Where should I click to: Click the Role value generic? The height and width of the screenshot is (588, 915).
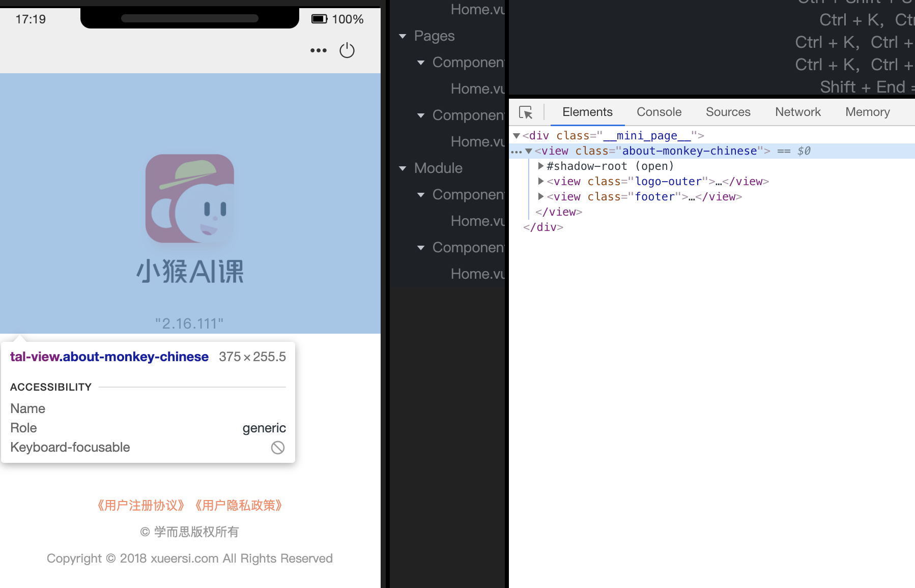(264, 428)
